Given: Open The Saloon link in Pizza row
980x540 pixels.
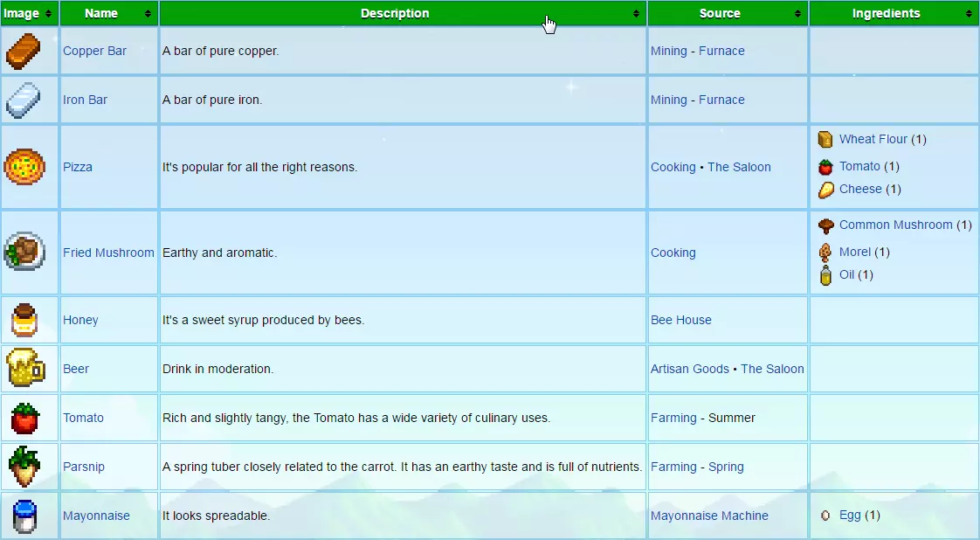Looking at the screenshot, I should (740, 167).
